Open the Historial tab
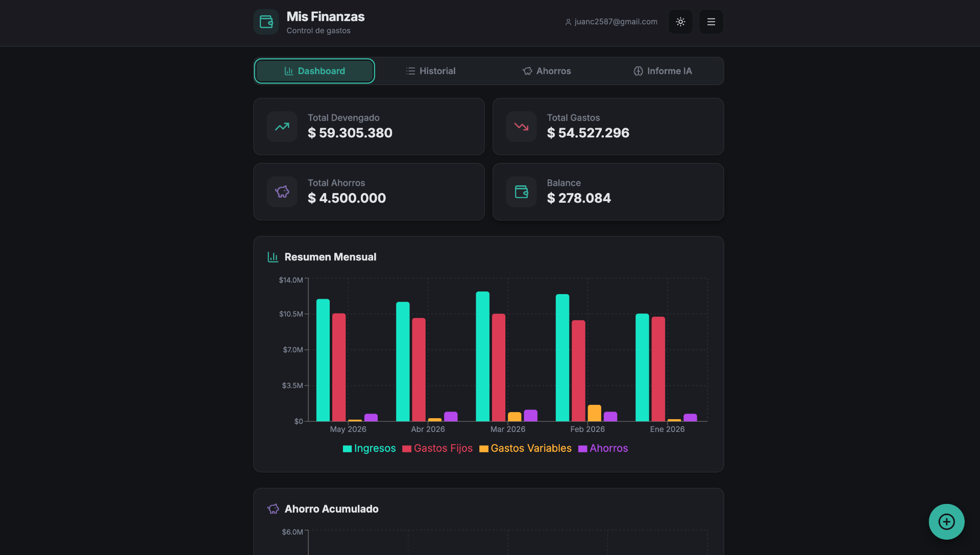The width and height of the screenshot is (980, 555). click(x=431, y=71)
